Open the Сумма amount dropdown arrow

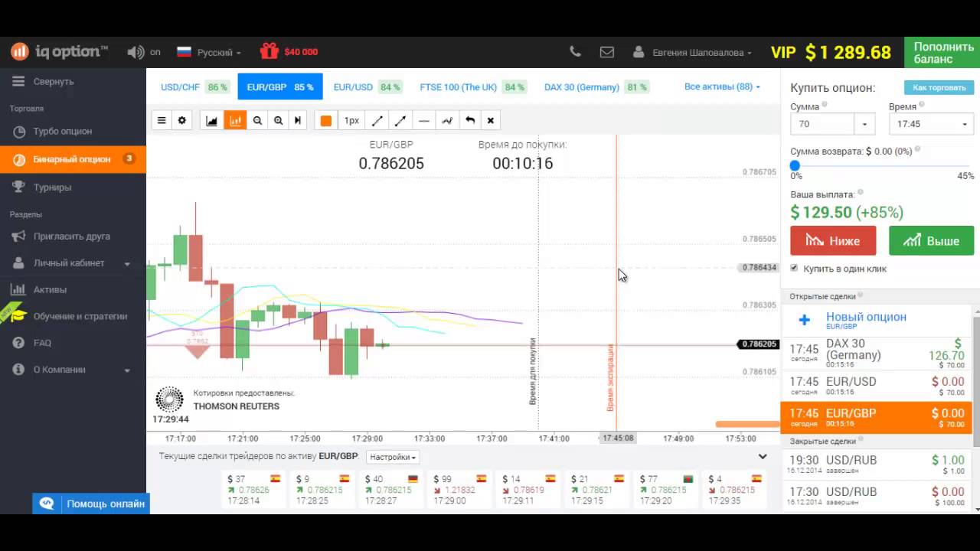[865, 124]
